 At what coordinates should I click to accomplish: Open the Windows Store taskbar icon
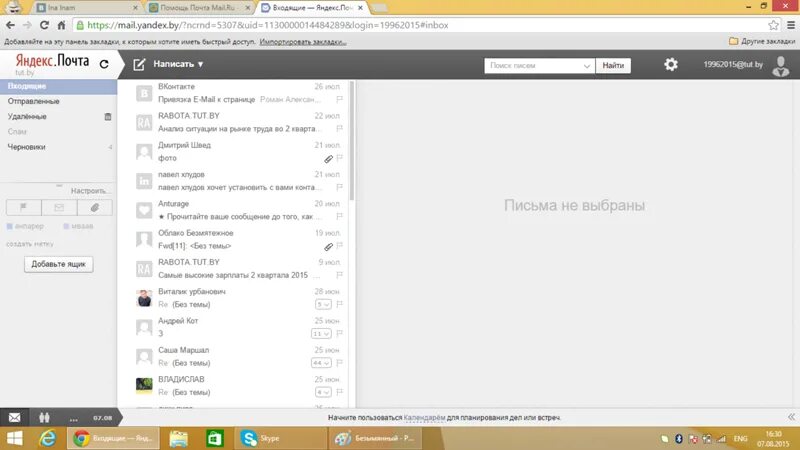(x=214, y=438)
